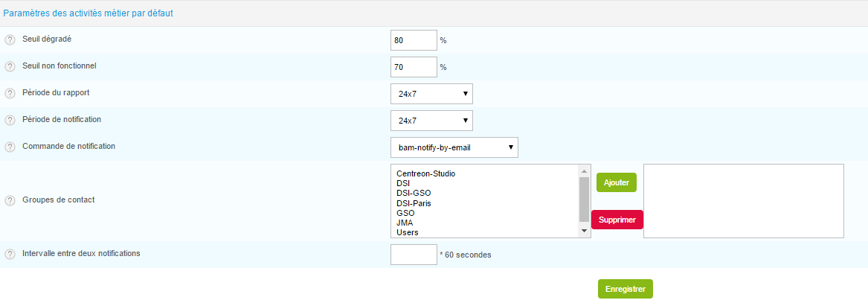Choose DSI-Paris from the contact groups
Image resolution: width=868 pixels, height=303 pixels.
click(414, 203)
